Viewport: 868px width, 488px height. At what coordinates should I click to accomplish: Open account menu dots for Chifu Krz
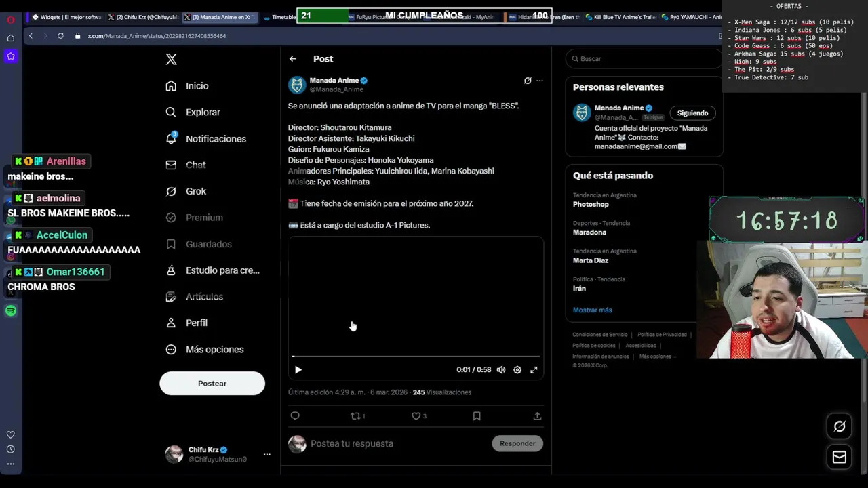pyautogui.click(x=267, y=454)
